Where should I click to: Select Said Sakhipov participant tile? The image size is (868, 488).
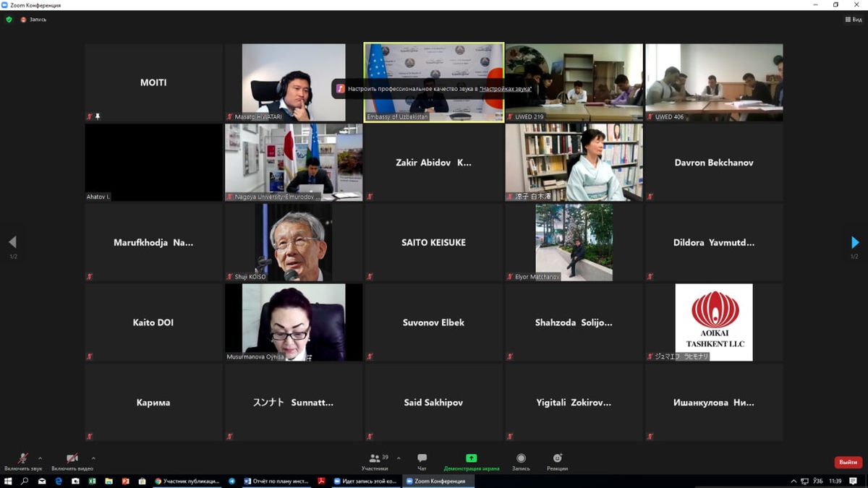pos(433,403)
